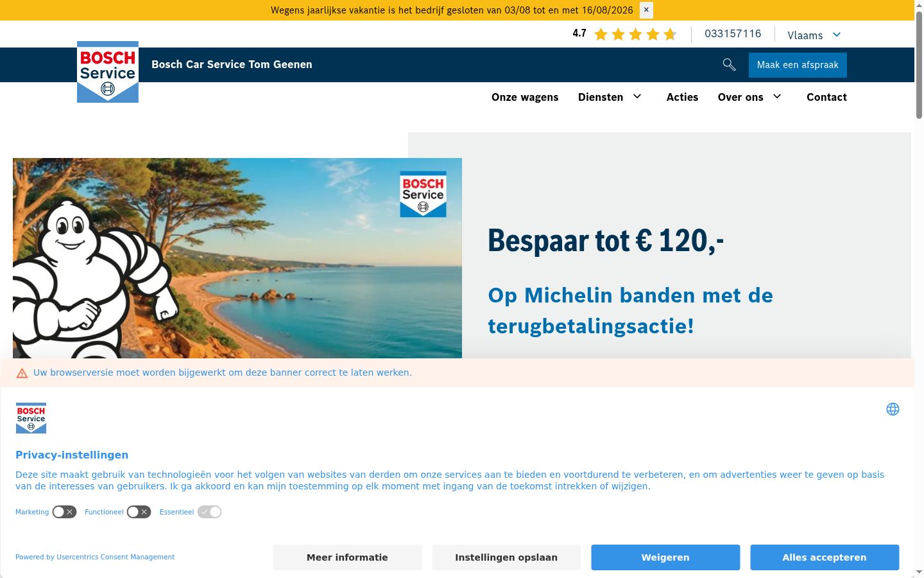Click the Maak een afspraak button
The height and width of the screenshot is (578, 924).
(798, 65)
